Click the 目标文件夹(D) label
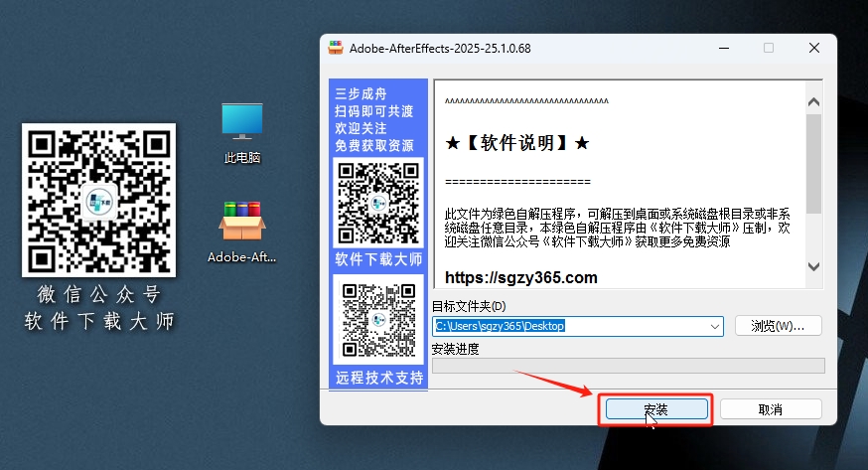Image resolution: width=868 pixels, height=470 pixels. tap(469, 306)
